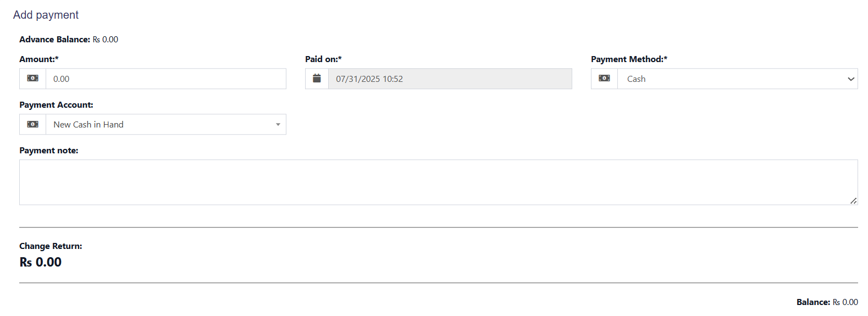Click the Amount field label

pyautogui.click(x=38, y=59)
